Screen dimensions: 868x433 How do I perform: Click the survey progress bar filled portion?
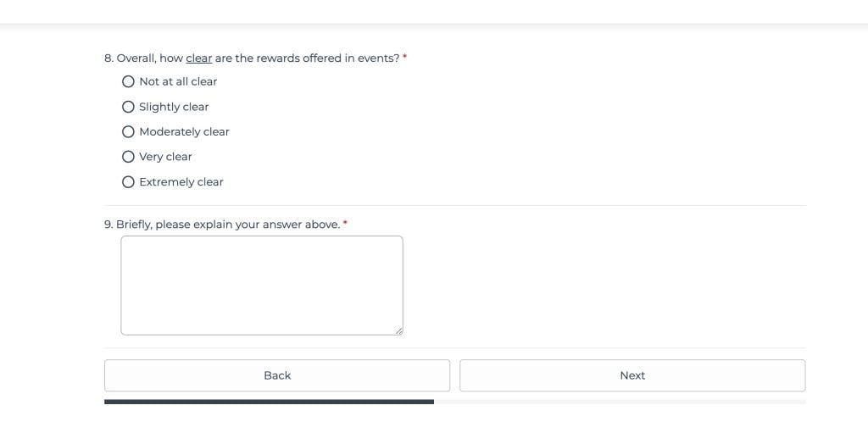pos(269,402)
